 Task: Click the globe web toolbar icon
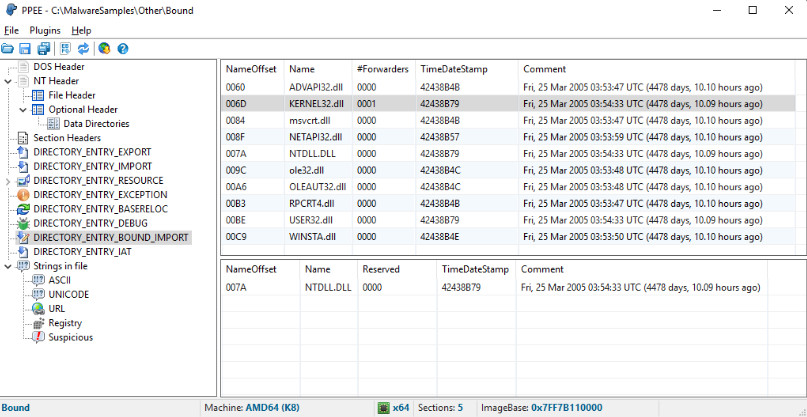pyautogui.click(x=104, y=49)
